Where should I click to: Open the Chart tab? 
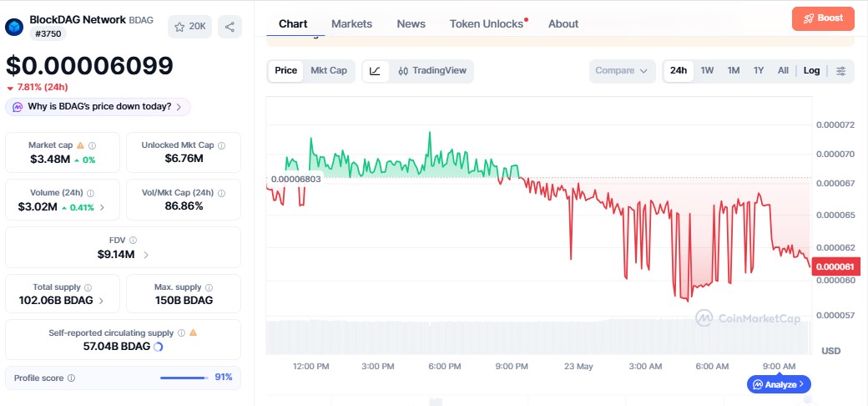click(x=294, y=24)
